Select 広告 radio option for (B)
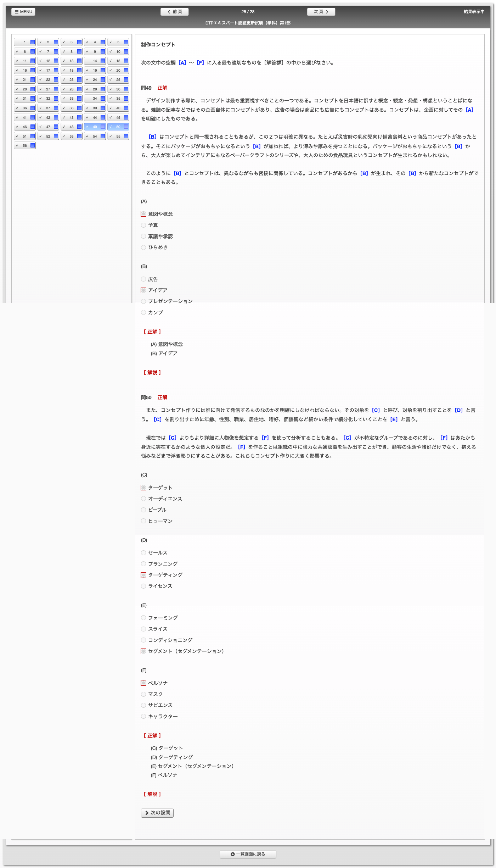This screenshot has height=868, width=496. click(x=143, y=279)
